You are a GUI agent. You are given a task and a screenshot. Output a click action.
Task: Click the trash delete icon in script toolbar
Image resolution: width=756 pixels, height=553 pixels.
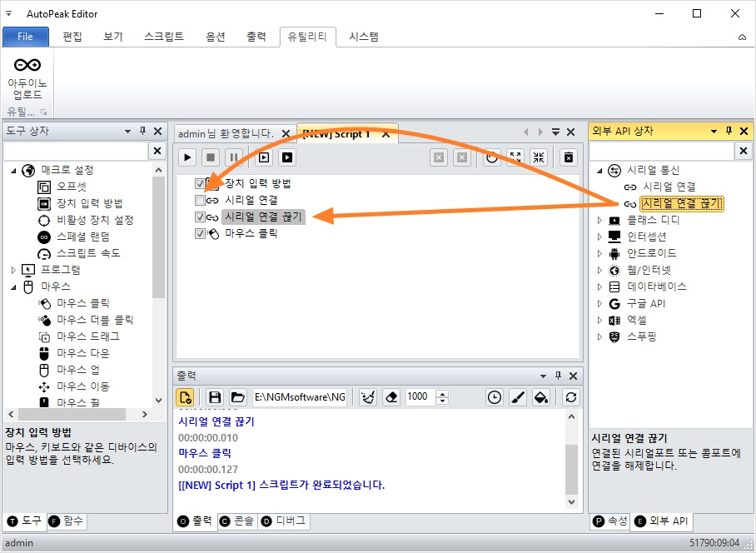pyautogui.click(x=569, y=157)
